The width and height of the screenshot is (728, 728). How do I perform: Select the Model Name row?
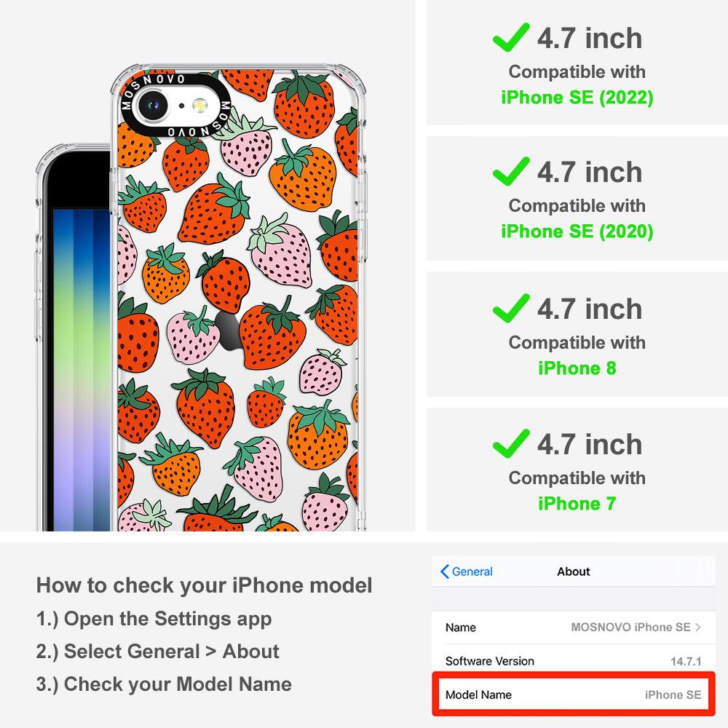point(574,695)
